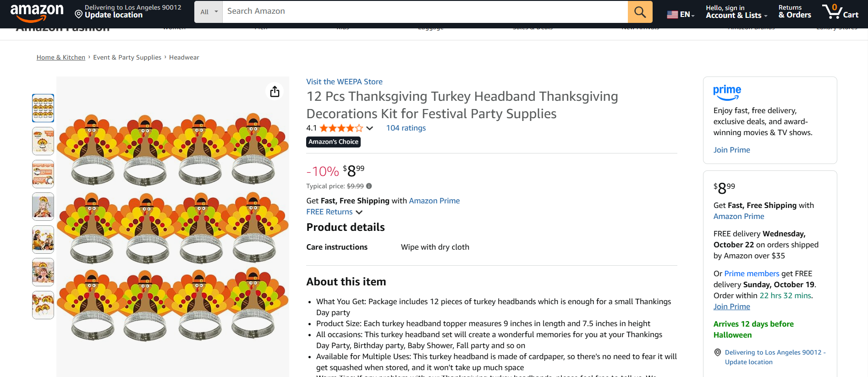Open Returns & Orders
The height and width of the screenshot is (377, 868).
tap(794, 12)
